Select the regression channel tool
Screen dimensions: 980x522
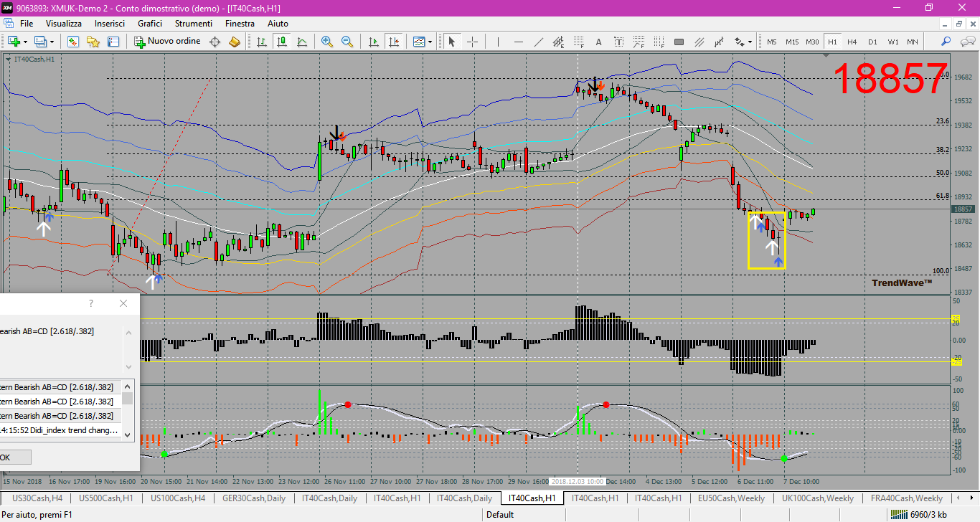coord(719,42)
